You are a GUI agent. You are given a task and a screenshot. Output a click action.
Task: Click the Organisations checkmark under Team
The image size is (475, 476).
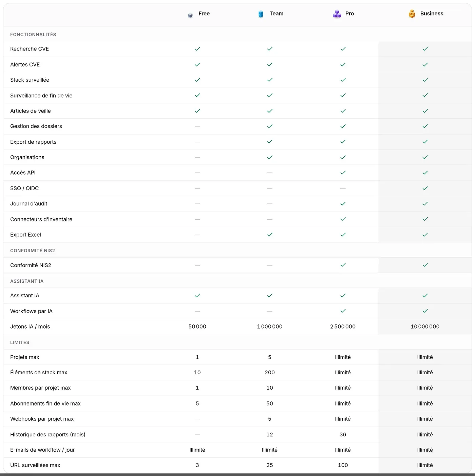coord(270,157)
